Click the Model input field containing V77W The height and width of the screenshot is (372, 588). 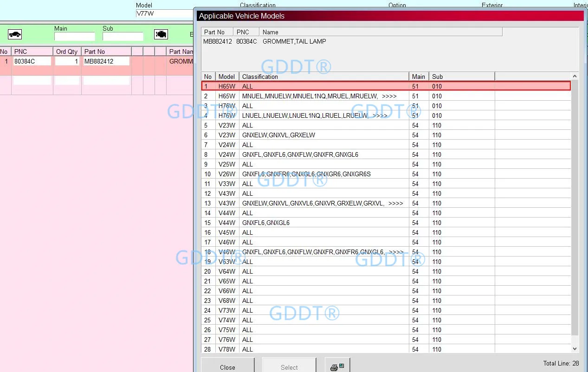[165, 13]
